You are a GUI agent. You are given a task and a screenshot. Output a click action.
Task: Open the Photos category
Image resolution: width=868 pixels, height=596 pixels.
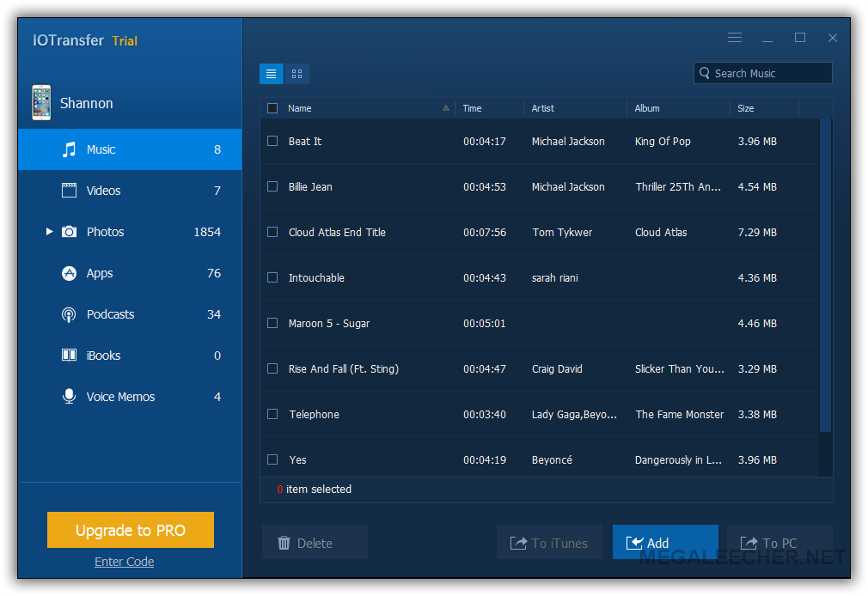(130, 232)
